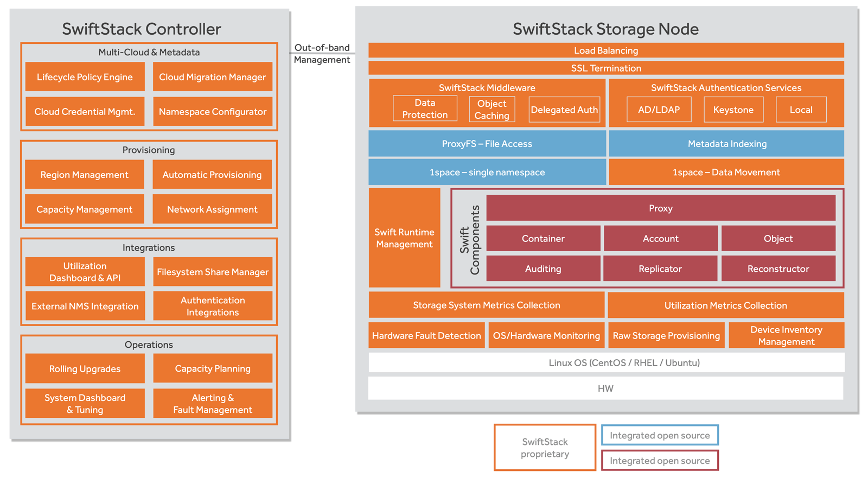868x478 pixels.
Task: Select the Data Protection box
Action: coord(425,109)
